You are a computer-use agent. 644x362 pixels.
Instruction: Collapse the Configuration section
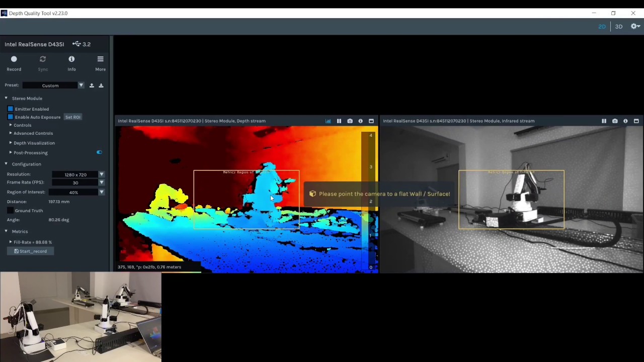tap(6, 164)
